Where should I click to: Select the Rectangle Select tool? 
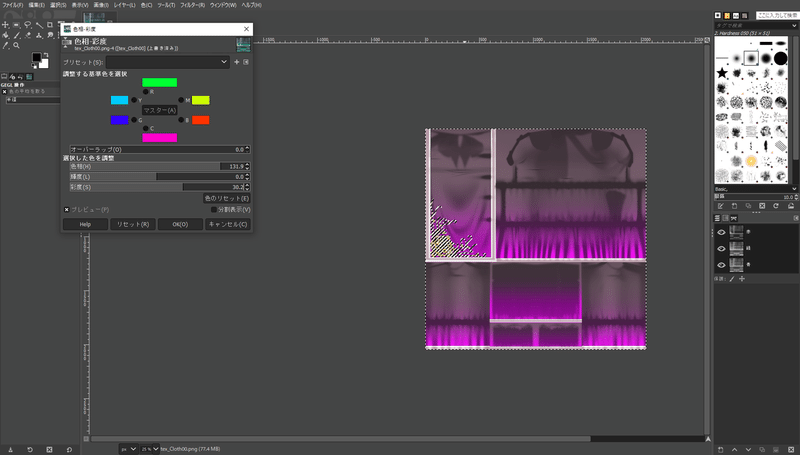(16, 24)
